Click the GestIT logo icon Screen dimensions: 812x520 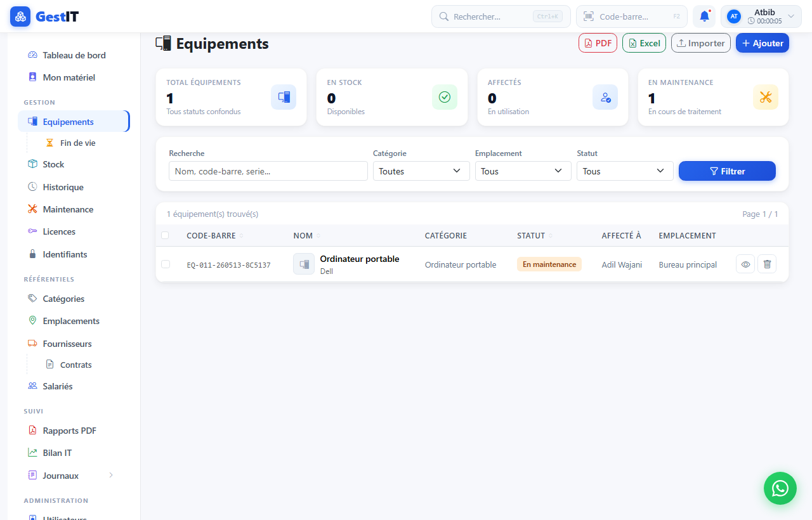[x=20, y=16]
